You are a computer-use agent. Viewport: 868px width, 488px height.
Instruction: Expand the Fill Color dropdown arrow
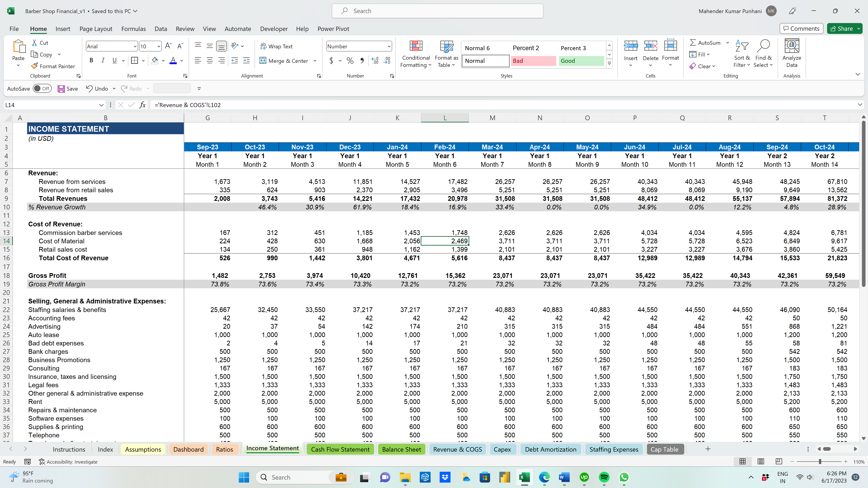(x=163, y=61)
